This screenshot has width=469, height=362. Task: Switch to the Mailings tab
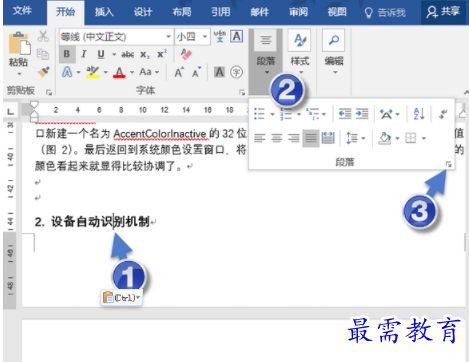pos(260,12)
